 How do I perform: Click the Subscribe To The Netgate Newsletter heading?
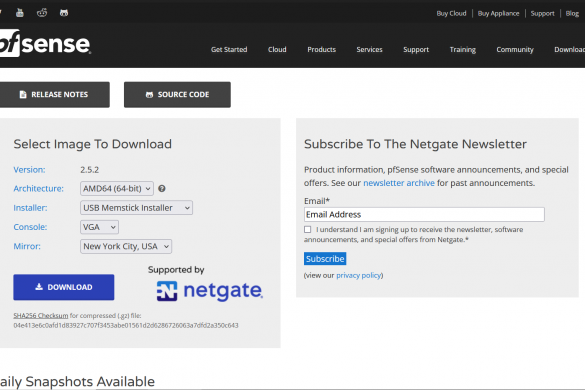(x=415, y=144)
